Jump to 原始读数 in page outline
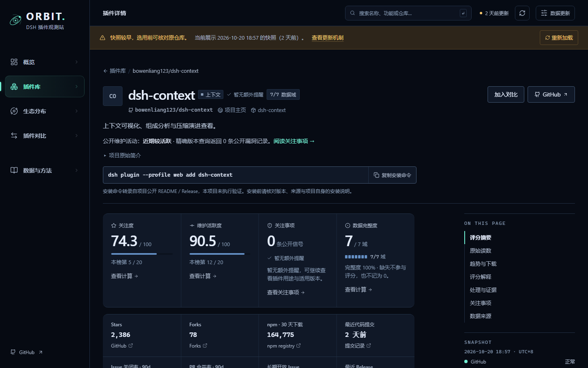Image resolution: width=588 pixels, height=368 pixels. (480, 251)
